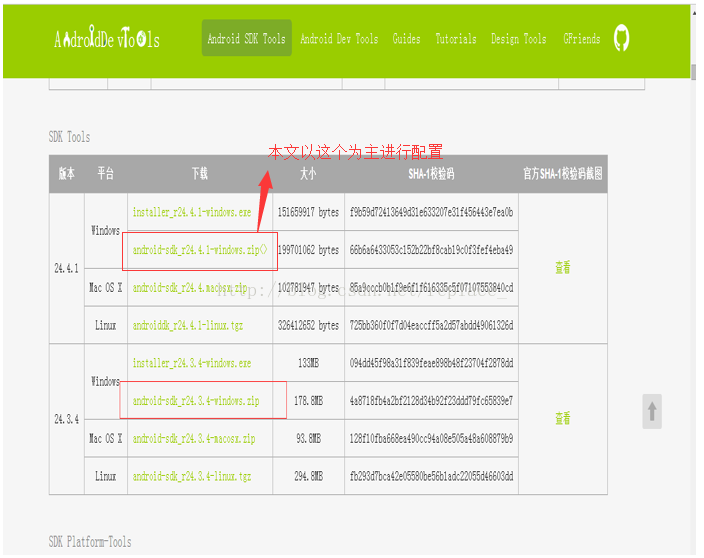Select the 294.8MB size cell
Screen dimensions: 704x558
point(308,476)
